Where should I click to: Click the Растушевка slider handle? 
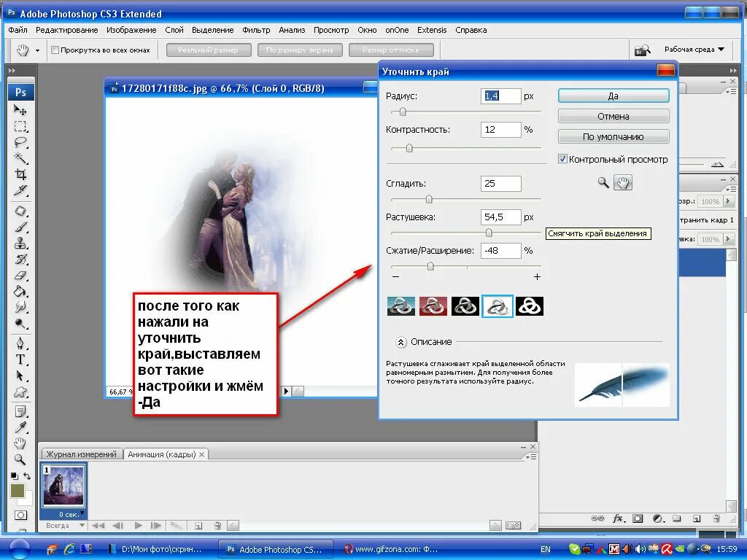point(489,233)
